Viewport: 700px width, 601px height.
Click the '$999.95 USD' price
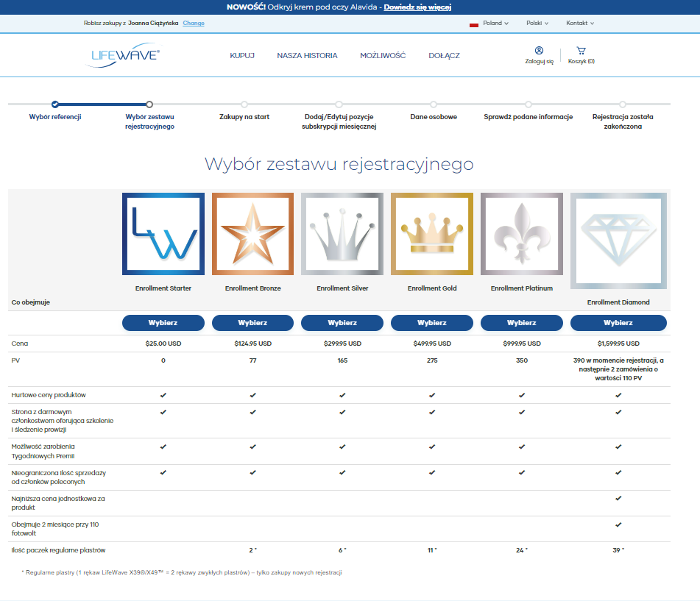522,344
